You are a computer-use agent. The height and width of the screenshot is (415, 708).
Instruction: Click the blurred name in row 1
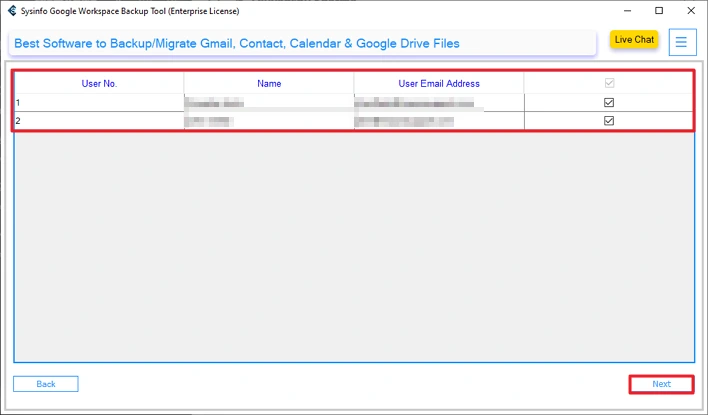[x=214, y=103]
